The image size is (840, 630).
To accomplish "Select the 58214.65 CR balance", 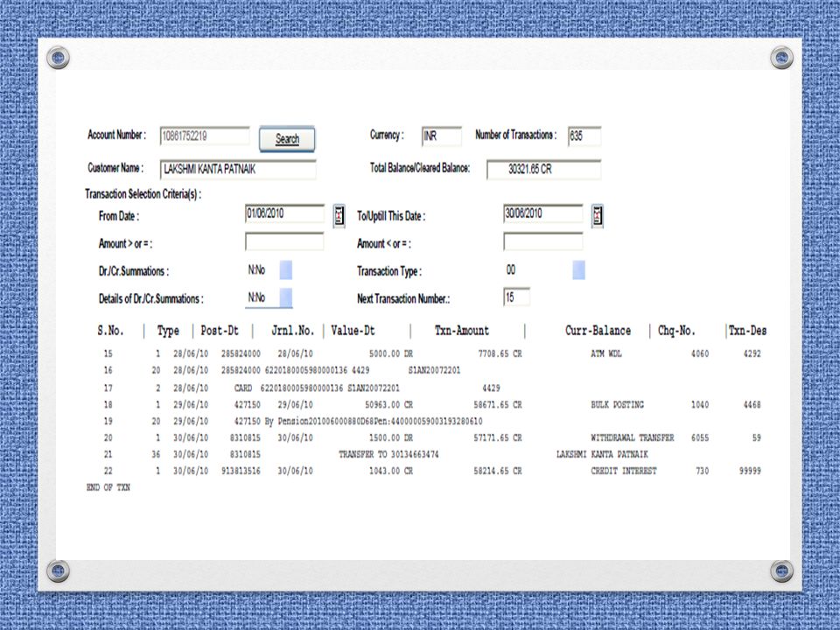I will (498, 471).
